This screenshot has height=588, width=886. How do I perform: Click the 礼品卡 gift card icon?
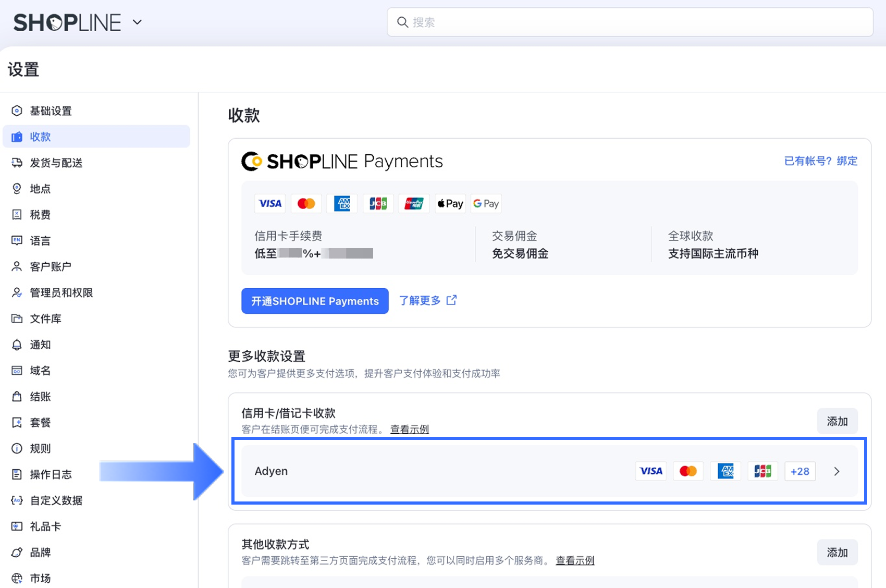[x=17, y=526]
